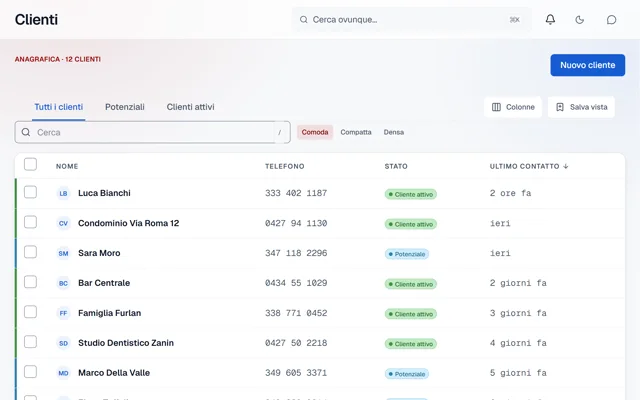Click Cliente attivo badge for Luca Bianchi
The image size is (640, 400).
point(411,194)
